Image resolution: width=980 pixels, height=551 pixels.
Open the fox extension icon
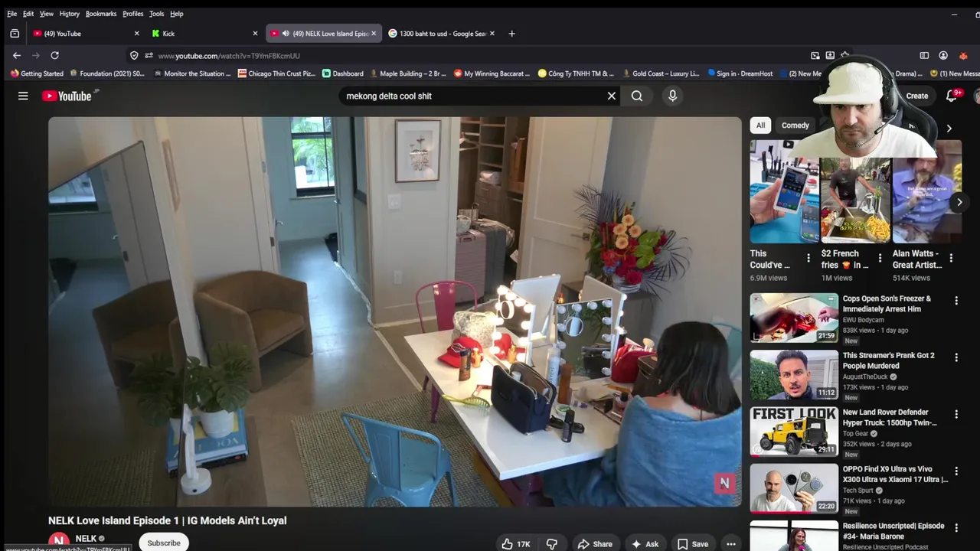963,55
